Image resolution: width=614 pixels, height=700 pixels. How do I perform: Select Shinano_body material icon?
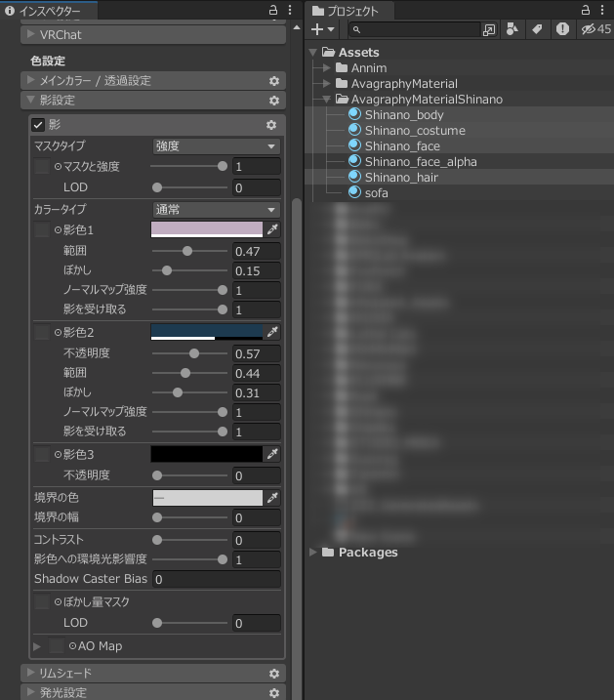[354, 114]
